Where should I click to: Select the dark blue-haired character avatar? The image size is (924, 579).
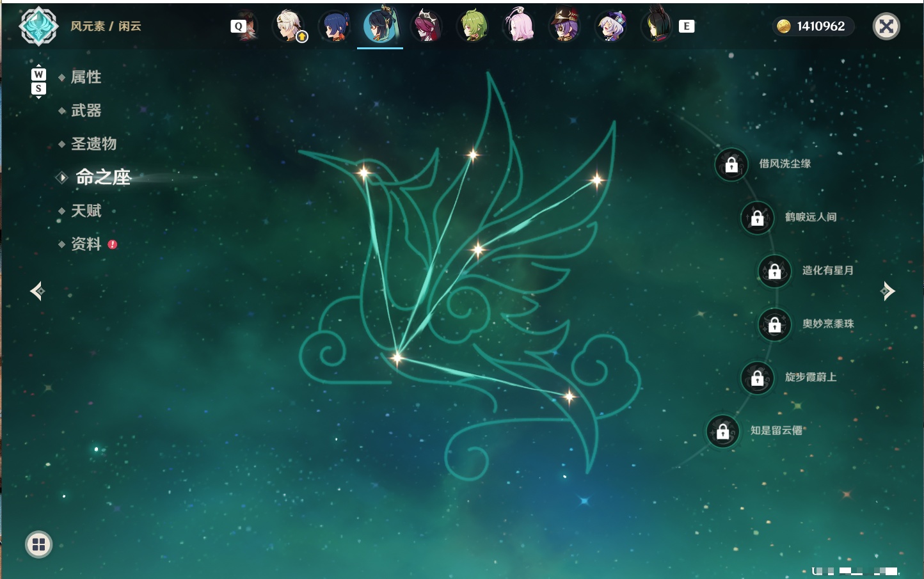click(335, 26)
